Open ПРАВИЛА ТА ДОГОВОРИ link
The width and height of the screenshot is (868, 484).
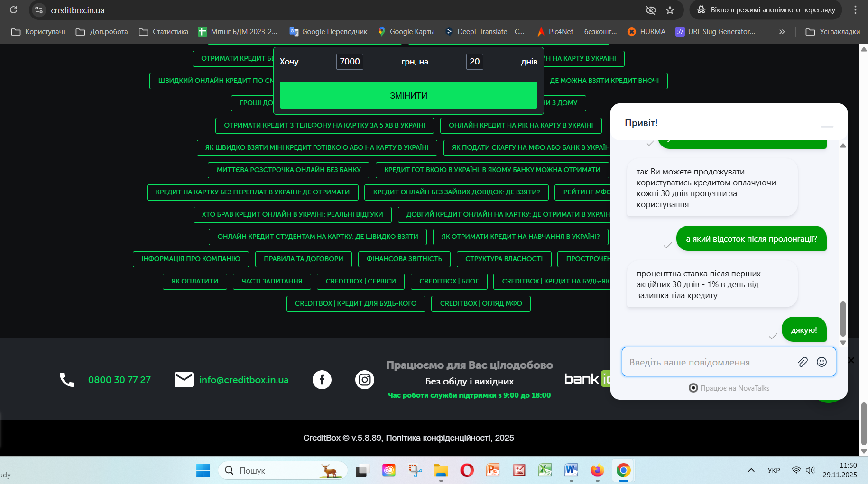click(304, 259)
